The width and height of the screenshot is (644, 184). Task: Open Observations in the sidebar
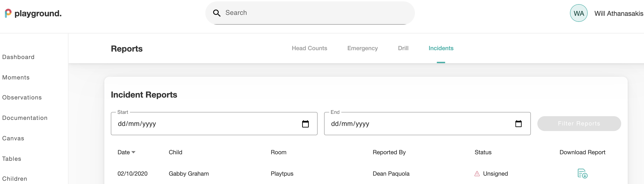(x=22, y=98)
